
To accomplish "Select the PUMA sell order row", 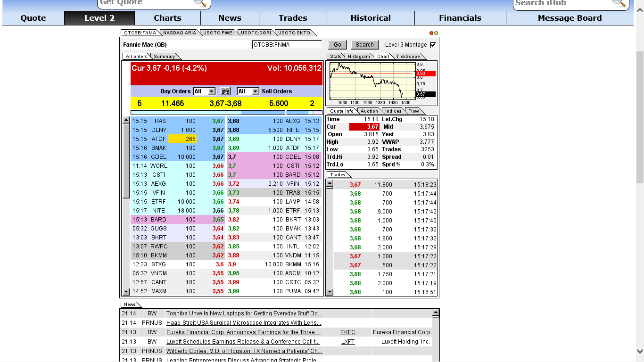I will (274, 291).
